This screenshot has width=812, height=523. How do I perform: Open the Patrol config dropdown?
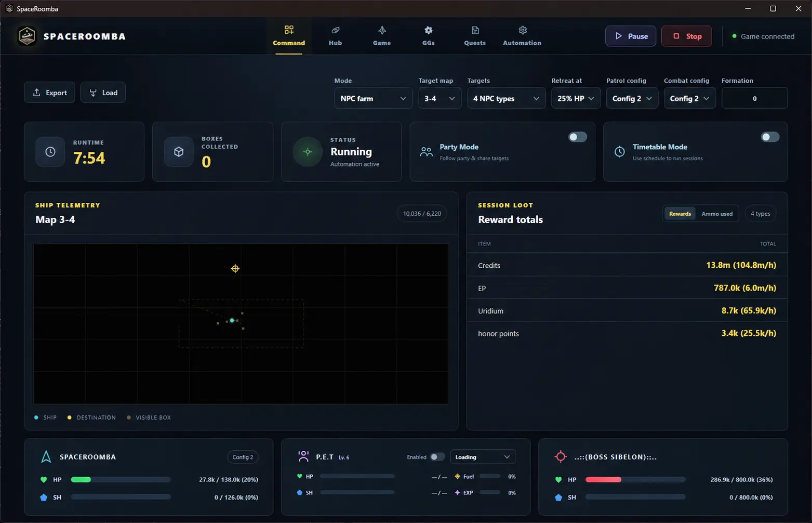click(x=632, y=98)
